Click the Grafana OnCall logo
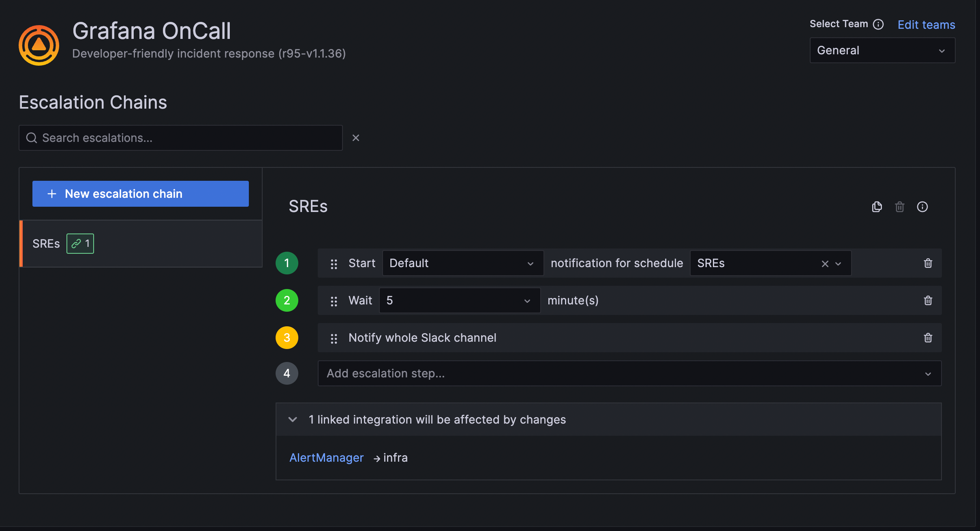 (x=39, y=45)
